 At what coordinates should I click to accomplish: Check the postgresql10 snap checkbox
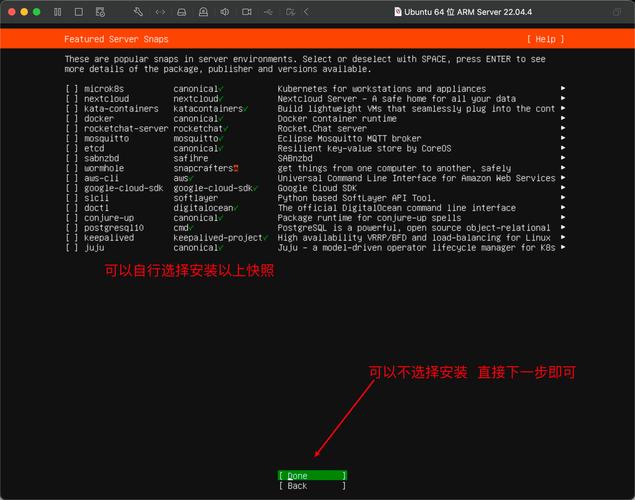[72, 228]
